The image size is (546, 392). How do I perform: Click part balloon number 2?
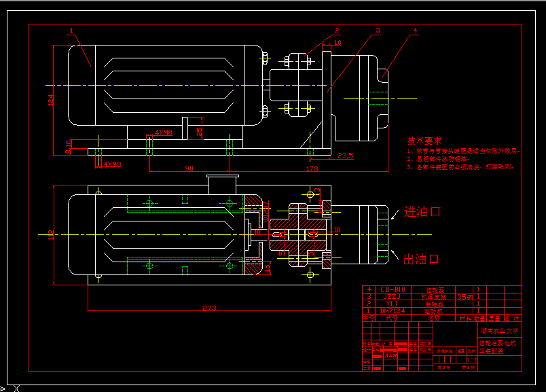[337, 31]
